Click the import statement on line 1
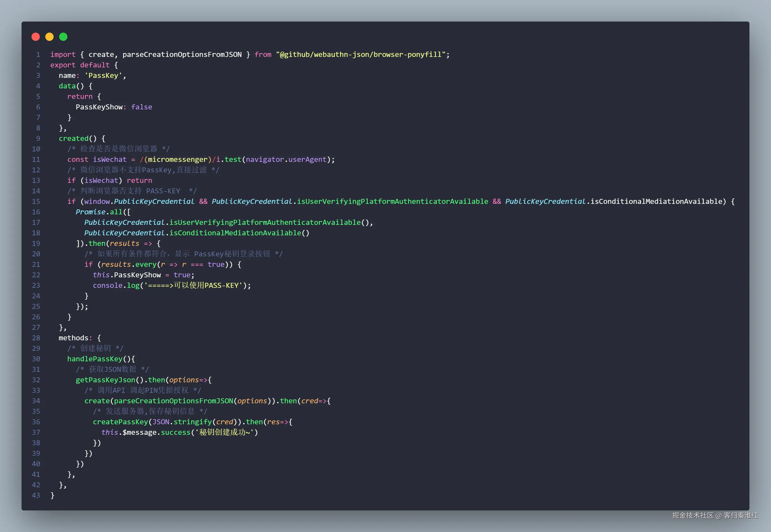Screen dimensions: 771x532 (63, 54)
